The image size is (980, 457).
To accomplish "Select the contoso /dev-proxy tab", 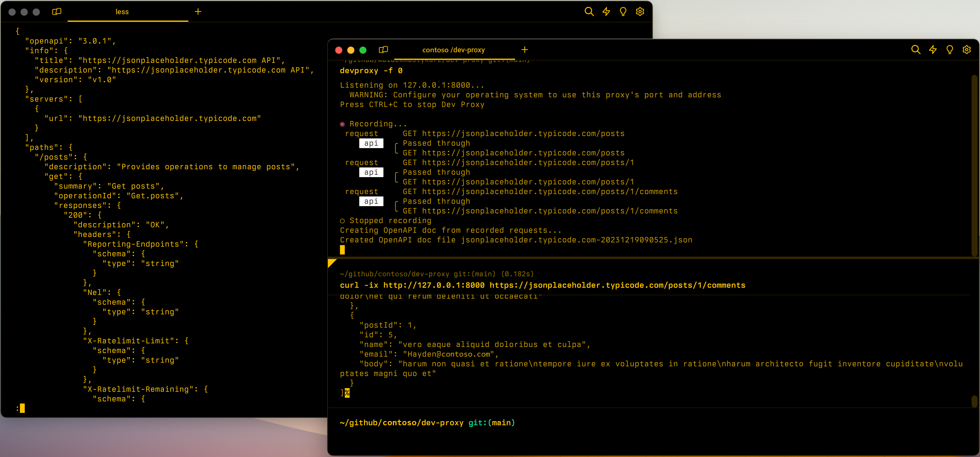I will [453, 50].
